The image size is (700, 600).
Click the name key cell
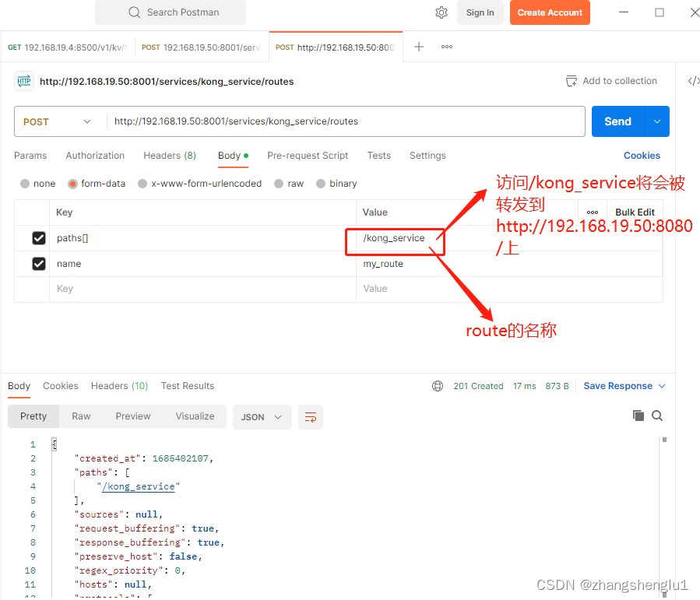click(x=202, y=264)
